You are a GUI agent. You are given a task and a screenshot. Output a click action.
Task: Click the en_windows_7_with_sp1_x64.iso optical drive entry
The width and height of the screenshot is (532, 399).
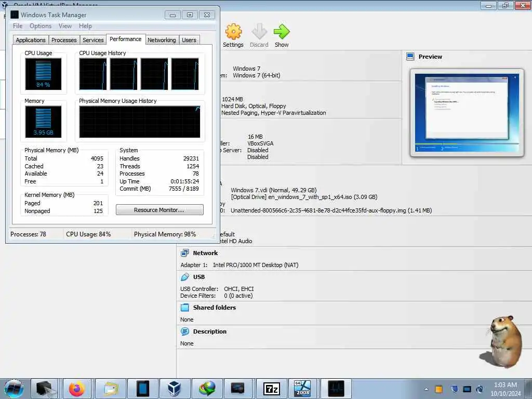coord(304,197)
